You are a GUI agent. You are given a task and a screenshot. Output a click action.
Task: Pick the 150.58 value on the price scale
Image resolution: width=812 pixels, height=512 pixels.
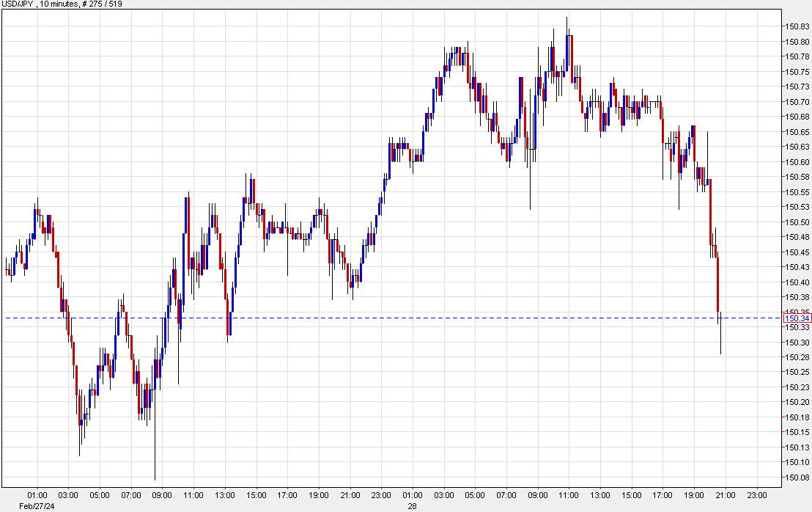(x=797, y=177)
